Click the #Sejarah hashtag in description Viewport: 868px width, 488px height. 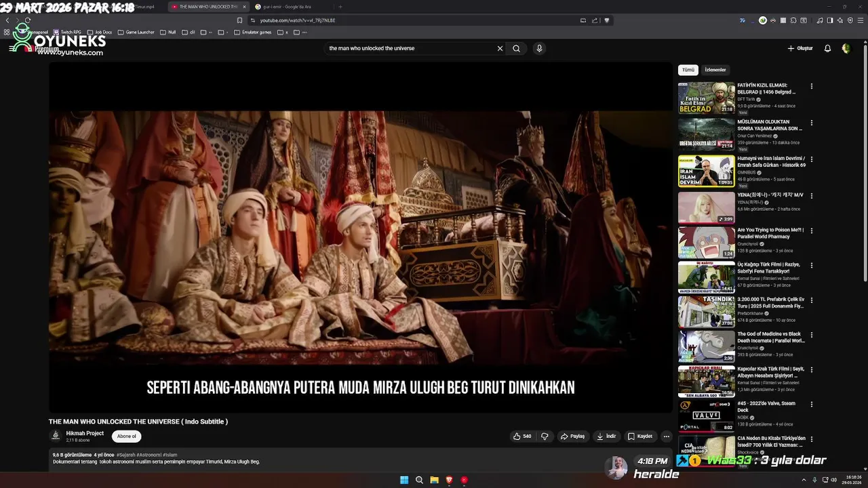(125, 455)
